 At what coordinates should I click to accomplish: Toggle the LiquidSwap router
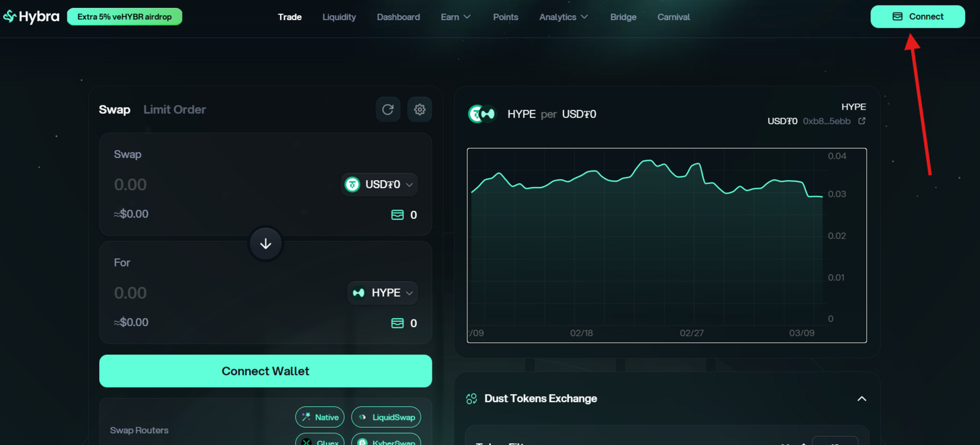(386, 417)
